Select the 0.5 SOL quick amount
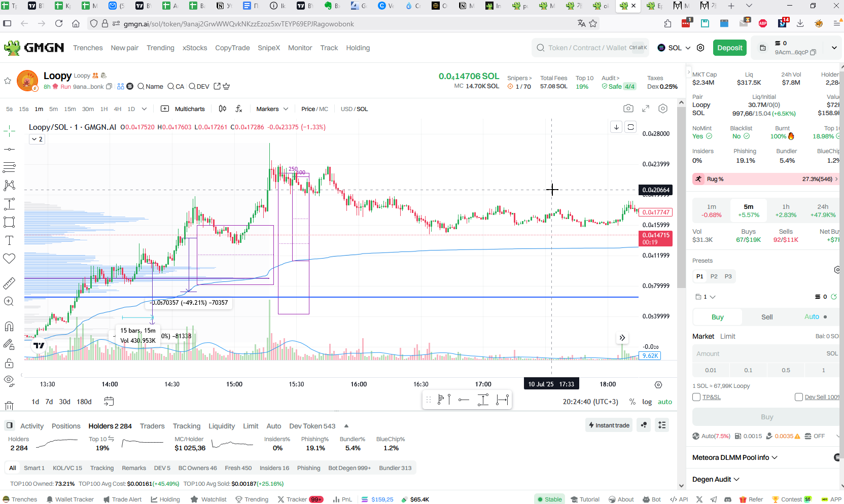 click(x=786, y=370)
